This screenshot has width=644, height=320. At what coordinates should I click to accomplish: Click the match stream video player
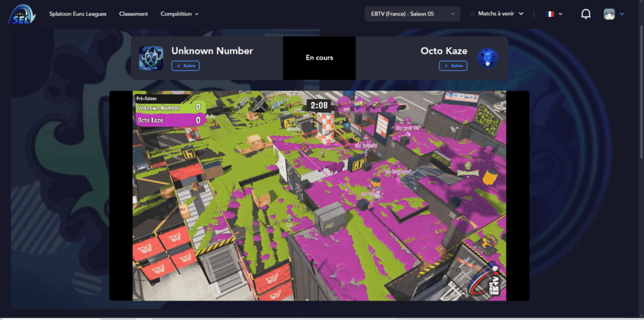(319, 196)
